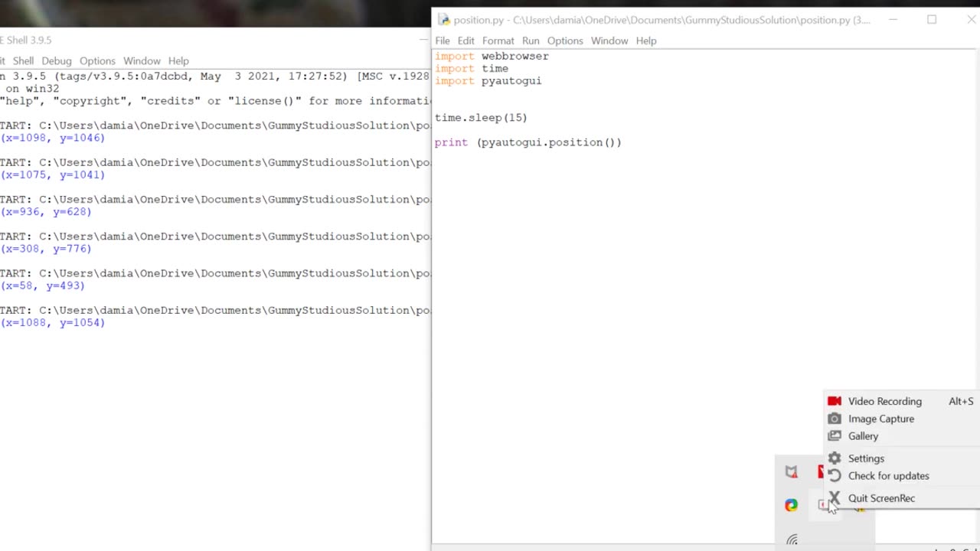Open Shell menu in IDLE Shell window
The height and width of the screenshot is (551, 980).
(x=23, y=60)
